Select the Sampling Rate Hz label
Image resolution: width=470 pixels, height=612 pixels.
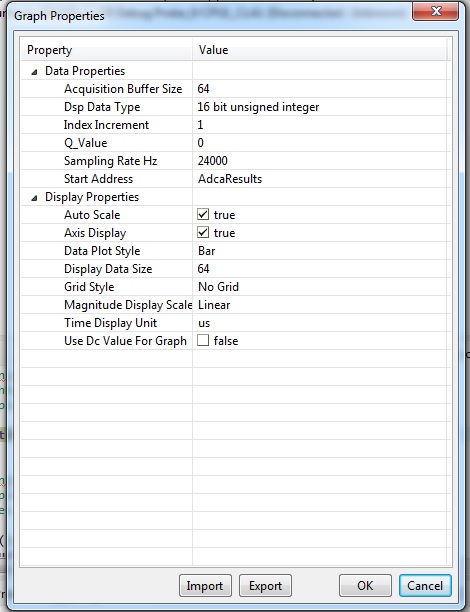[x=110, y=161]
